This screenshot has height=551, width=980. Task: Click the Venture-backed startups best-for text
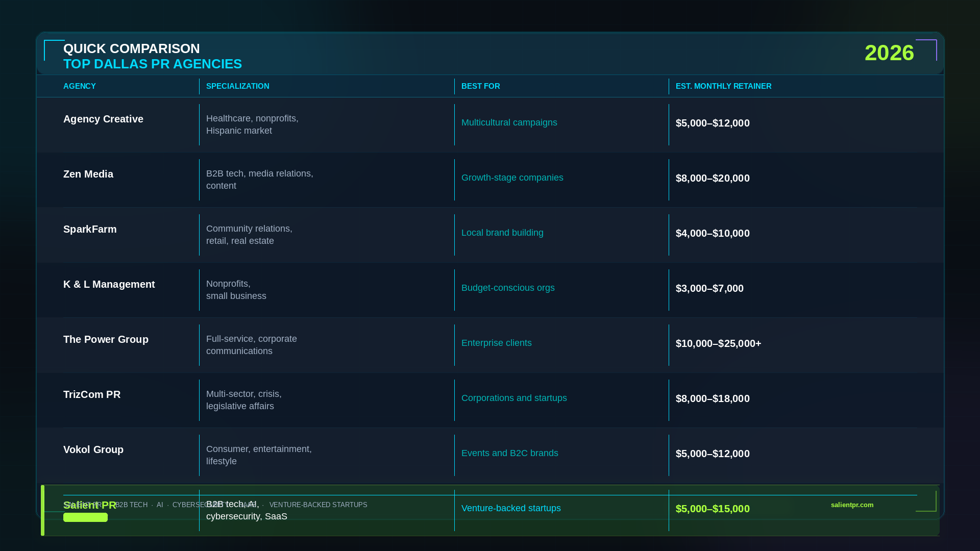[x=511, y=508]
